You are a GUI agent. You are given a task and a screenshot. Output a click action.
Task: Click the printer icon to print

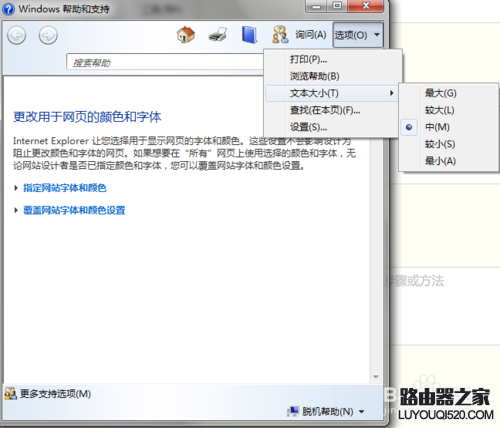(218, 35)
